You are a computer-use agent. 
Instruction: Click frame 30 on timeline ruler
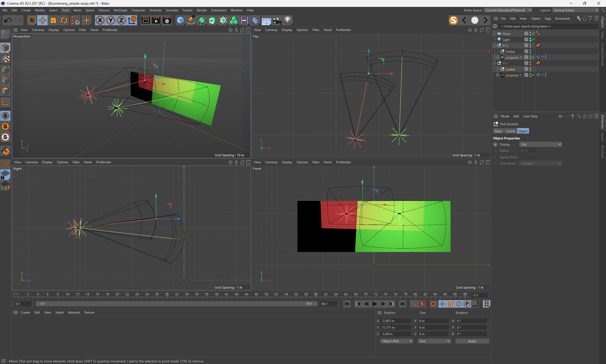coord(167,294)
